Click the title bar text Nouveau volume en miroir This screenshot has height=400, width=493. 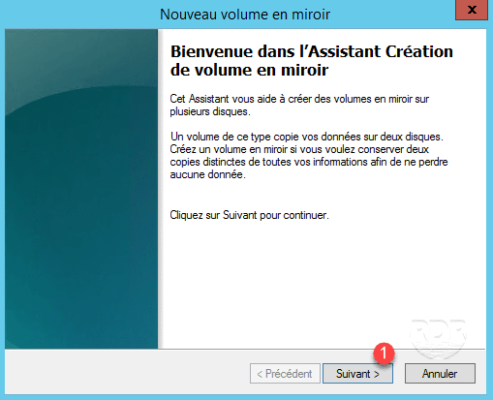(245, 15)
